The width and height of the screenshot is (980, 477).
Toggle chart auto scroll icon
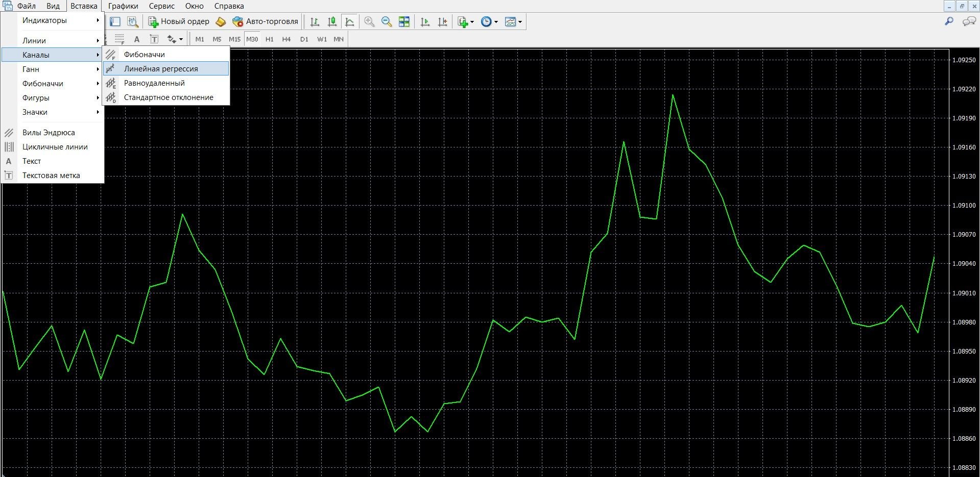(x=425, y=21)
